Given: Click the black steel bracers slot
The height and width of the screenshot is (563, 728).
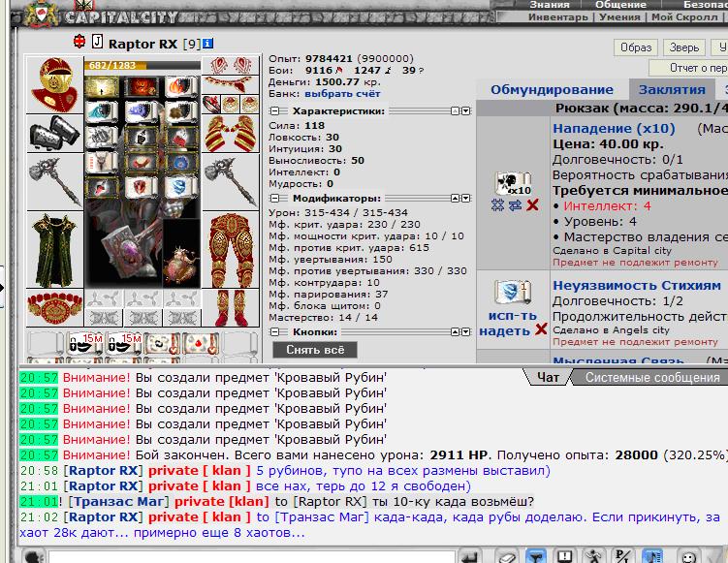Looking at the screenshot, I should [55, 133].
